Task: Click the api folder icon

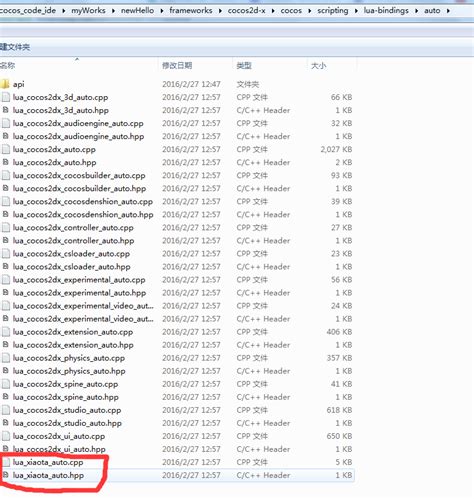Action: pyautogui.click(x=5, y=84)
